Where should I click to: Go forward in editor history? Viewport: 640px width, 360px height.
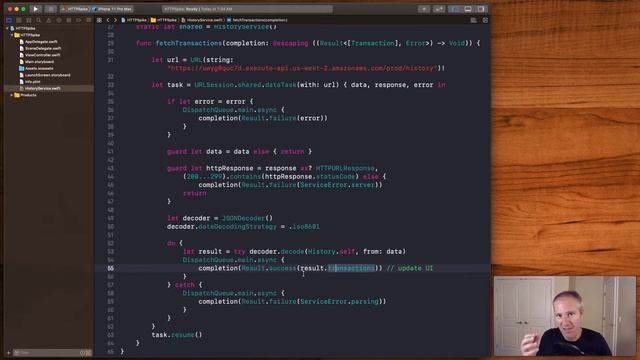click(116, 20)
